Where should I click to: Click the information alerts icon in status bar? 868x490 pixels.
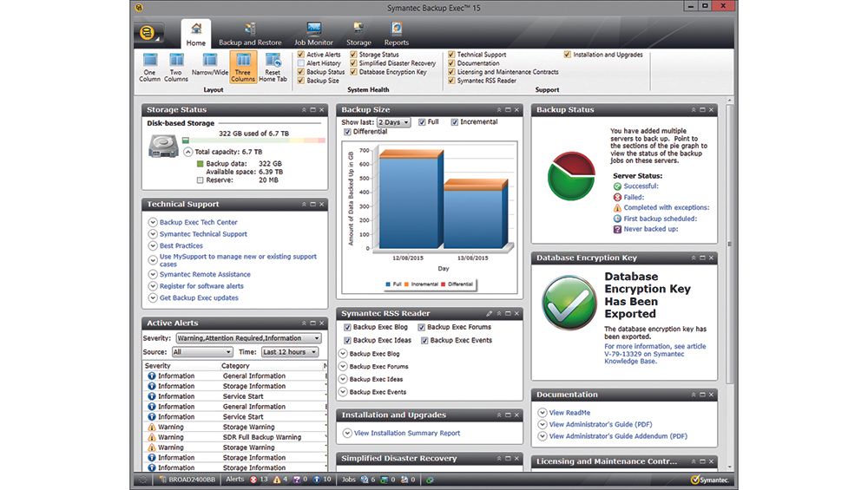tap(317, 480)
